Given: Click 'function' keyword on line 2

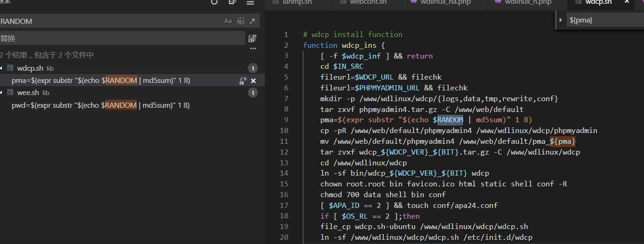Looking at the screenshot, I should tap(320, 45).
